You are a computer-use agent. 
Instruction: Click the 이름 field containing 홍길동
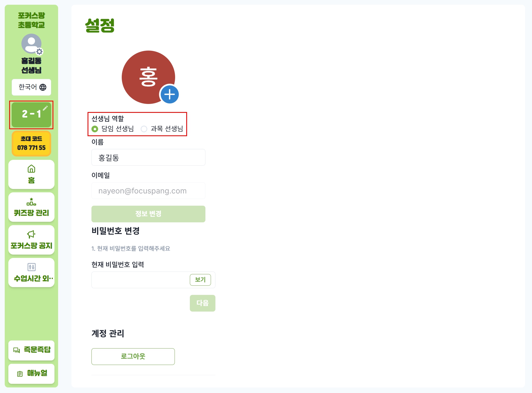148,157
